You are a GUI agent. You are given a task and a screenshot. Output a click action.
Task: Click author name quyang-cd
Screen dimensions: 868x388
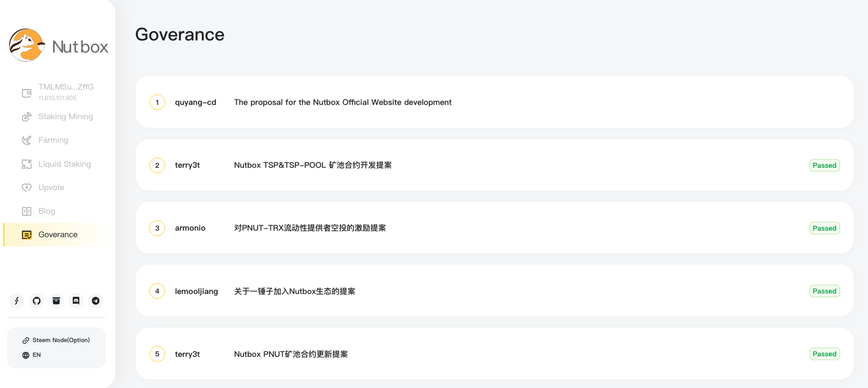click(x=196, y=102)
